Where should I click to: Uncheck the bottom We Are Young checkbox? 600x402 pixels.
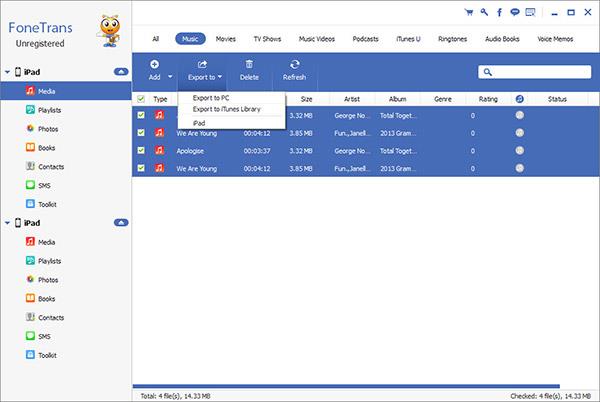[x=141, y=168]
